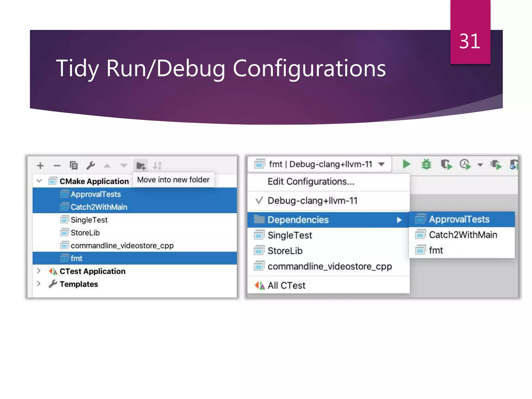Select StoreLib in the configuration tree
532x399 pixels.
click(x=135, y=232)
